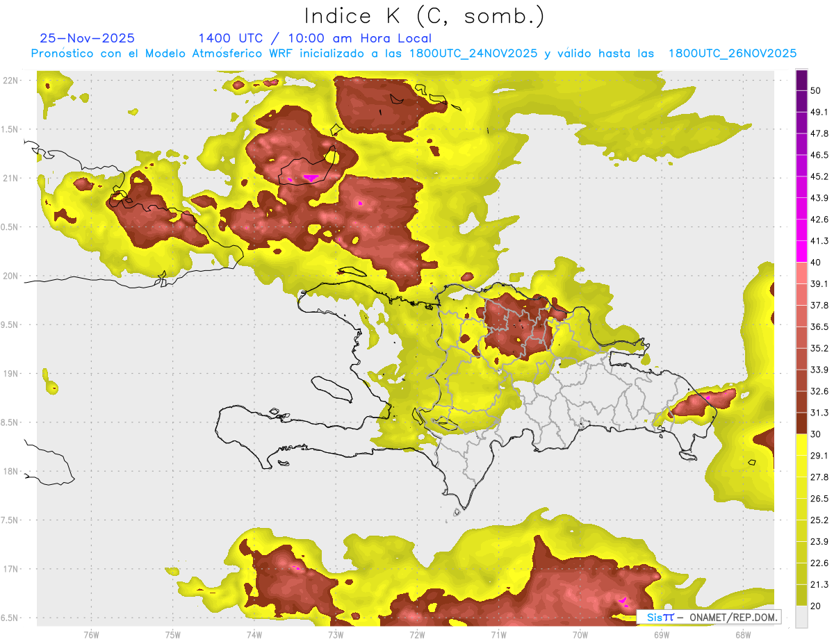This screenshot has width=834, height=644.
Task: Pick the magenta swatch between 40 and 41.3
Action: (x=802, y=251)
